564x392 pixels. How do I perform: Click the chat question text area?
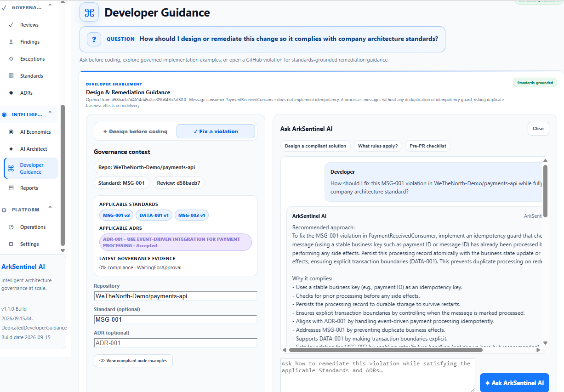(x=377, y=375)
